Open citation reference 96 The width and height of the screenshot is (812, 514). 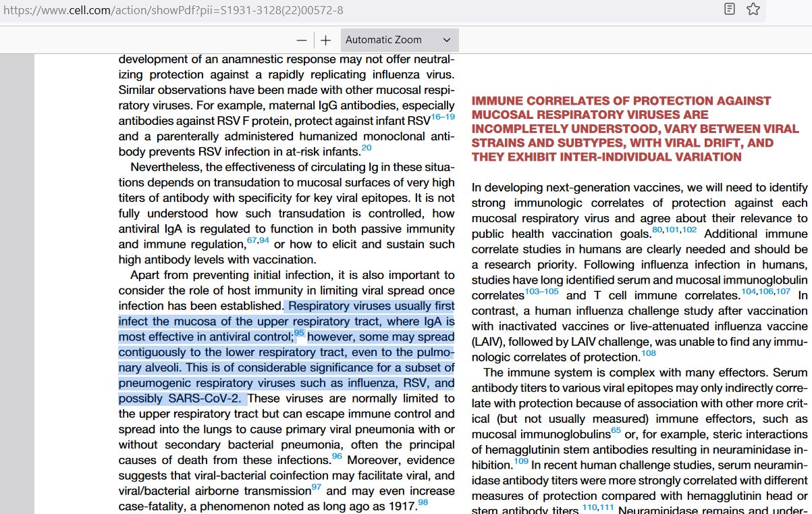click(337, 456)
